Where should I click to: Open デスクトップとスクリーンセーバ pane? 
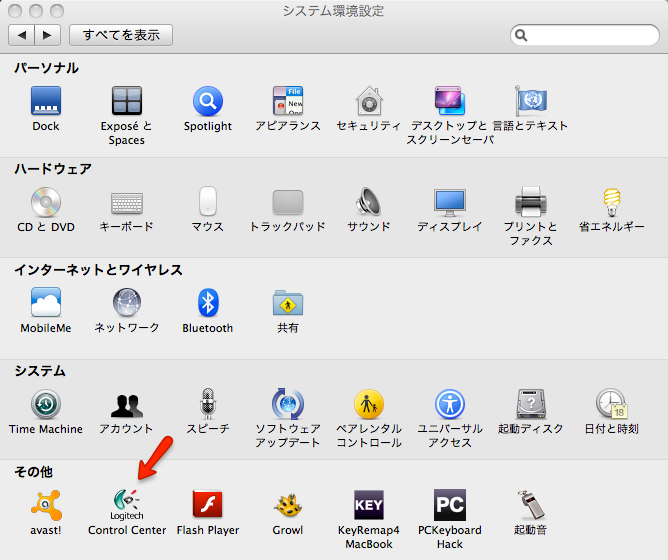click(x=450, y=101)
